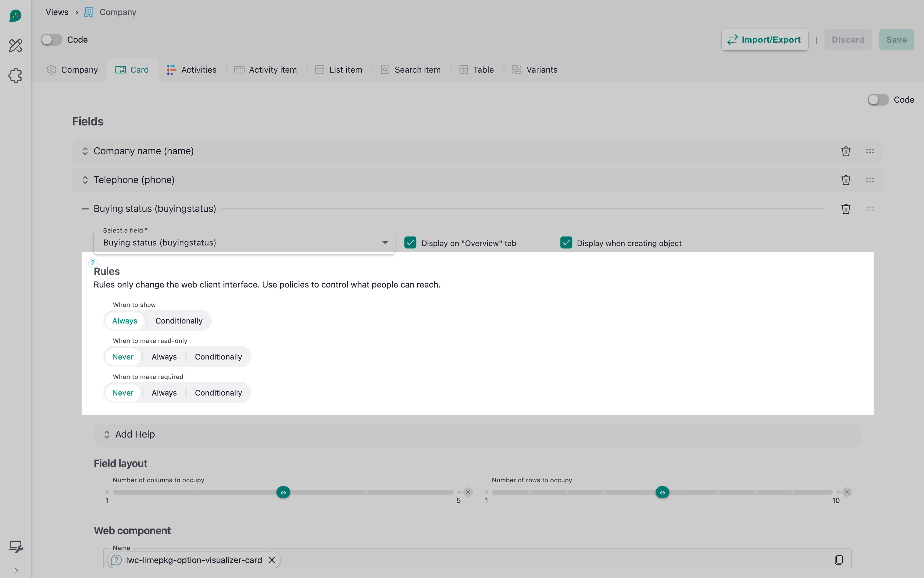Set required rule to Conditionally
Viewport: 924px width, 578px height.
tap(218, 393)
